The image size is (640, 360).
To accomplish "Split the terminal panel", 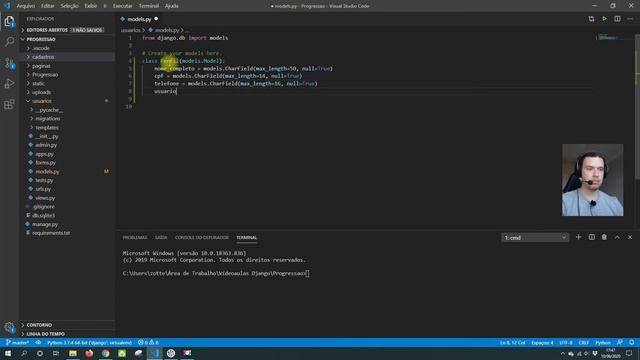I will point(591,237).
